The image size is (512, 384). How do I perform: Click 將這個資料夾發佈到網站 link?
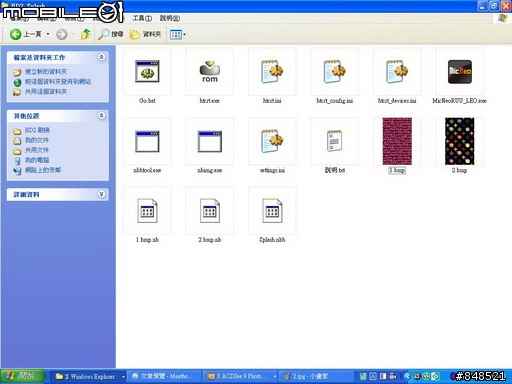58,82
